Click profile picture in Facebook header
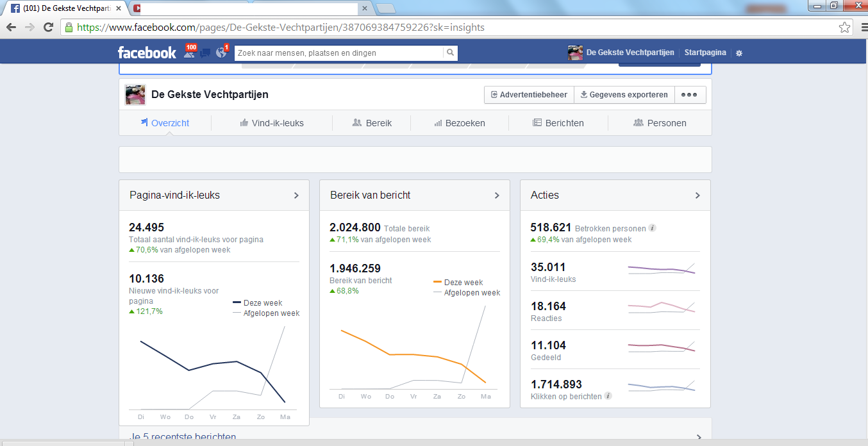The image size is (868, 446). [x=575, y=53]
